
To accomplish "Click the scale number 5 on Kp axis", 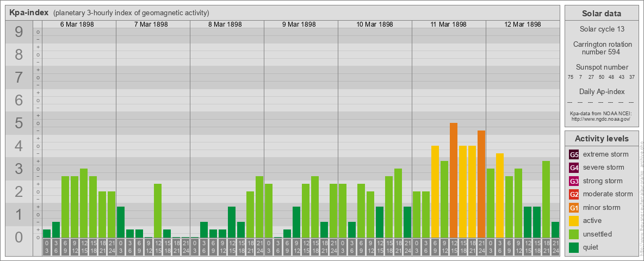I will (19, 123).
